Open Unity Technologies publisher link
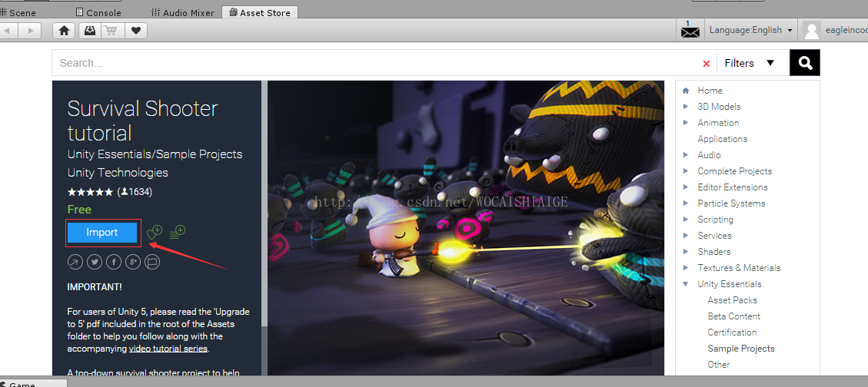Screen dimensions: 868x387 (x=118, y=173)
